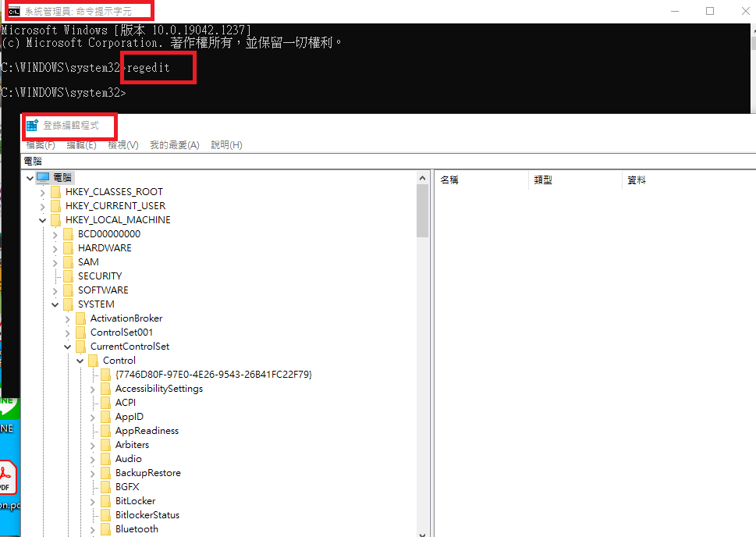Expand the HKEY_CURRENT_USER chevron
Screen dimensions: 756x537
click(x=42, y=207)
